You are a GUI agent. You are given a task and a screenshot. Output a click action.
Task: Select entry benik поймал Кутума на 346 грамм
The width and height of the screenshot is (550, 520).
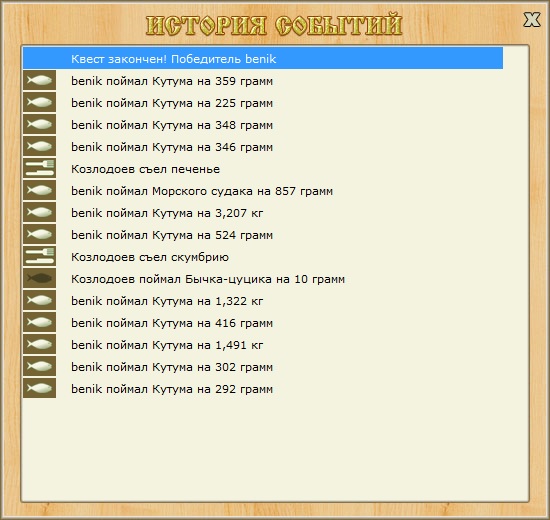[x=263, y=146]
